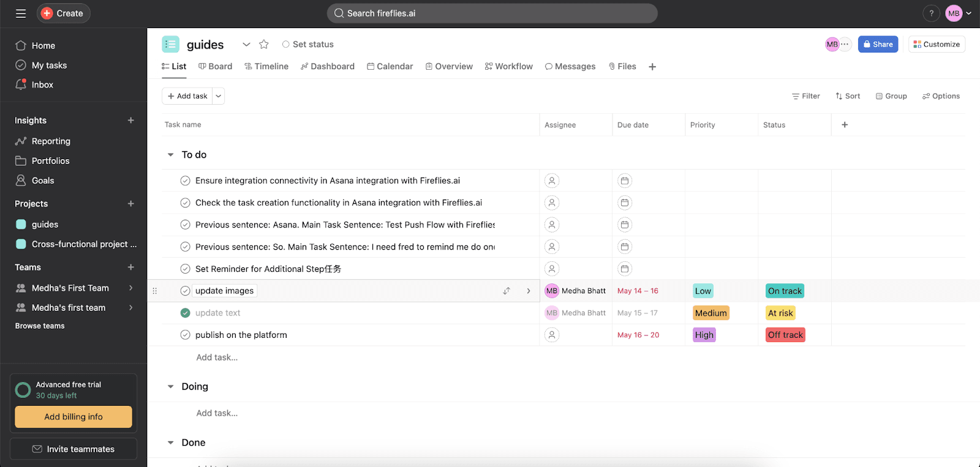Star the guides project as favorite
The width and height of the screenshot is (980, 467).
(x=264, y=44)
